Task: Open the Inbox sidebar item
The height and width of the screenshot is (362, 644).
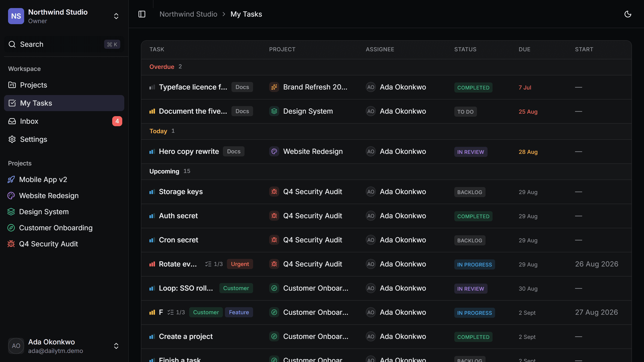Action: click(x=64, y=121)
